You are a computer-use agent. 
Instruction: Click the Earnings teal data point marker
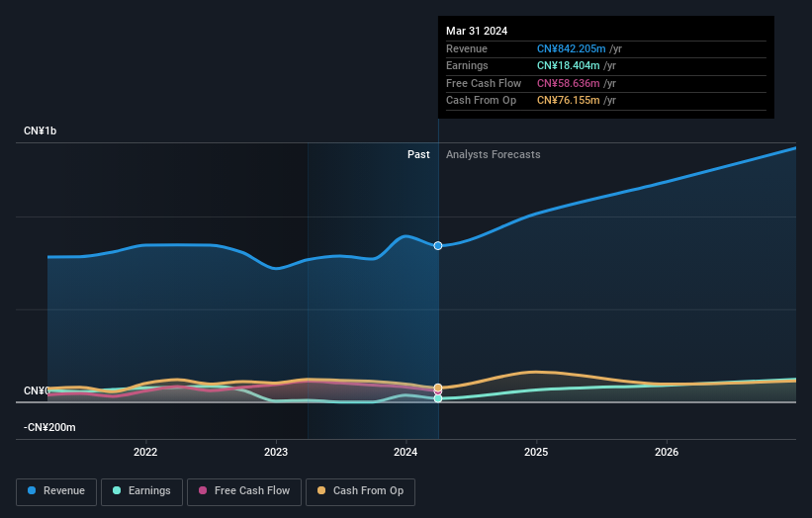click(438, 398)
